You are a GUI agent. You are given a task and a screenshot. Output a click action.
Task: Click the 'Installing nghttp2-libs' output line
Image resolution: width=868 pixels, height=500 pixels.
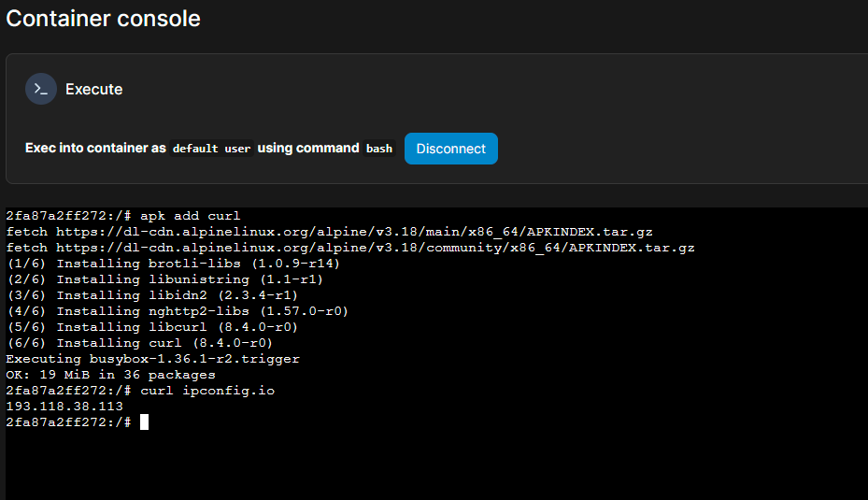(178, 311)
